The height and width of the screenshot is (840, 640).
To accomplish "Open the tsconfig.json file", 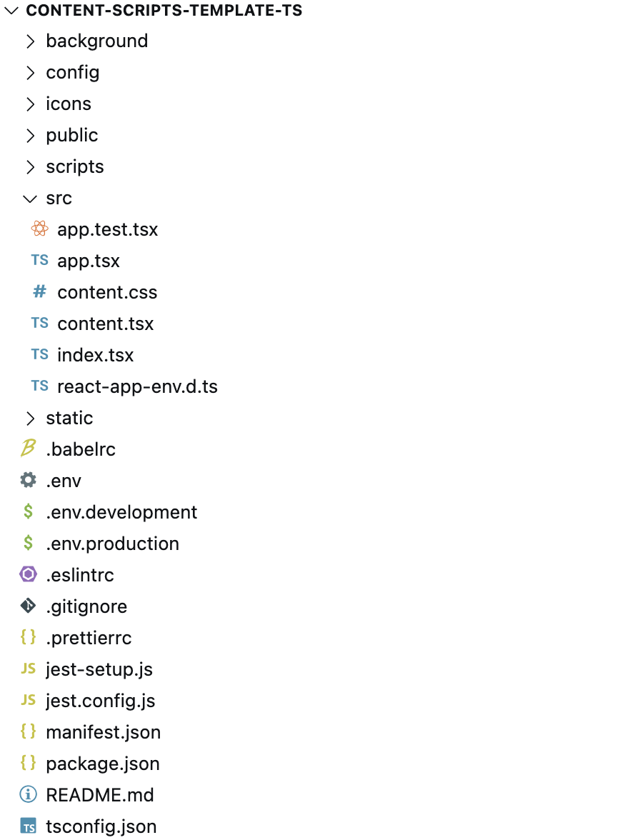I will [x=101, y=826].
